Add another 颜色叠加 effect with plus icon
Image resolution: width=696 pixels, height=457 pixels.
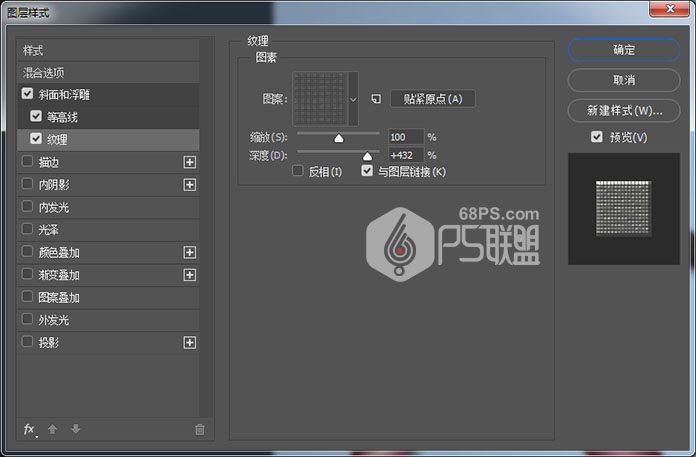pyautogui.click(x=190, y=252)
